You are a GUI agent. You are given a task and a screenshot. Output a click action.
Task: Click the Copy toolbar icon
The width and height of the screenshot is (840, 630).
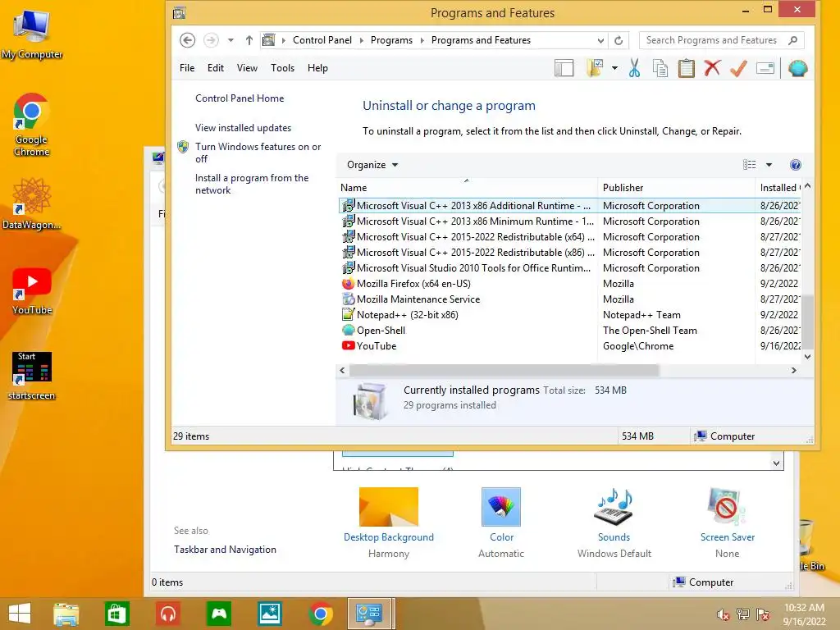(660, 69)
